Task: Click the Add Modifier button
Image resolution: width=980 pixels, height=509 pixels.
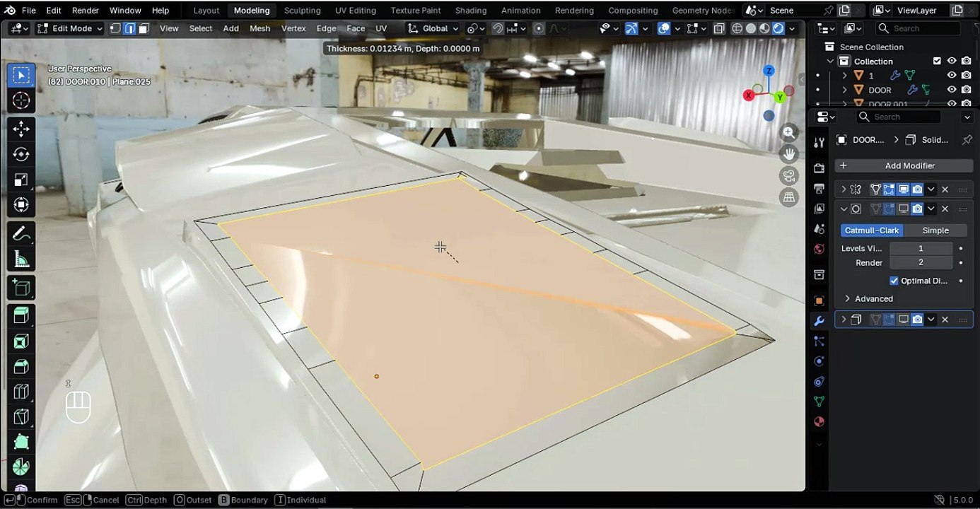Action: pyautogui.click(x=904, y=165)
